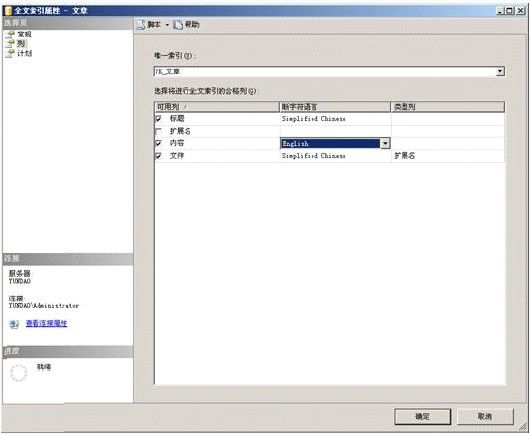Click the database icon in the title bar
This screenshot has height=434, width=530.
point(8,10)
